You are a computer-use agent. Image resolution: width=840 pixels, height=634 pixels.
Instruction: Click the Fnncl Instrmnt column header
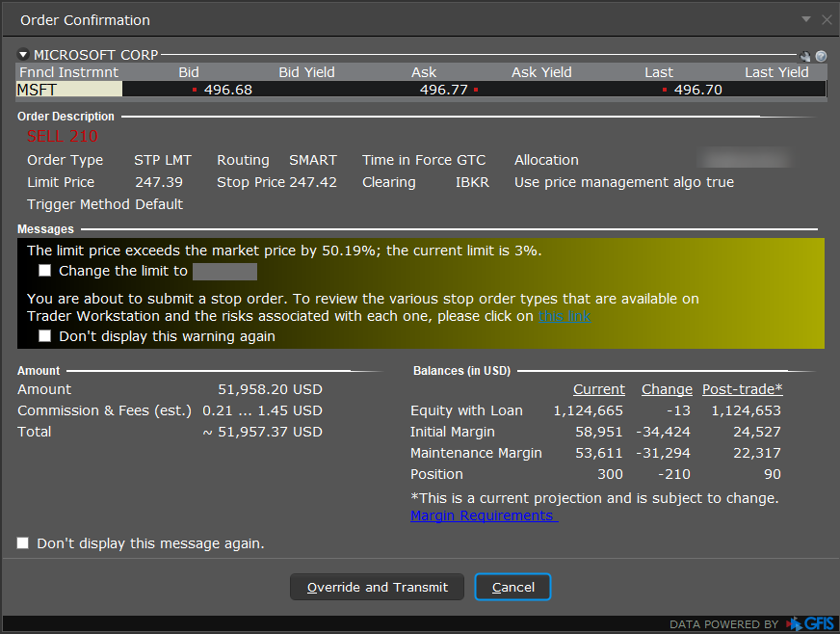69,72
